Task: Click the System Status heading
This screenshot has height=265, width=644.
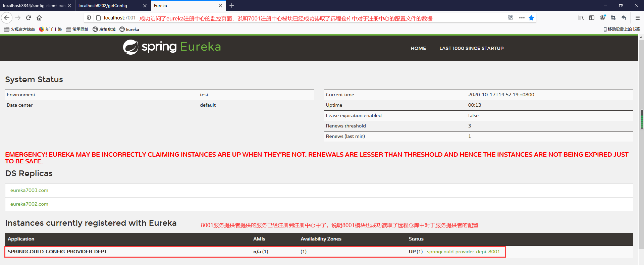Action: click(x=34, y=79)
